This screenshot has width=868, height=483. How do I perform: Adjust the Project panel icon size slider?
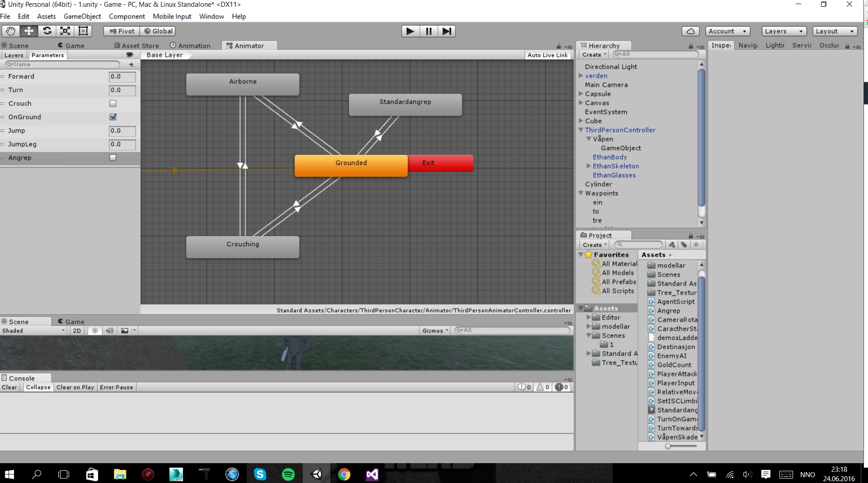(668, 446)
